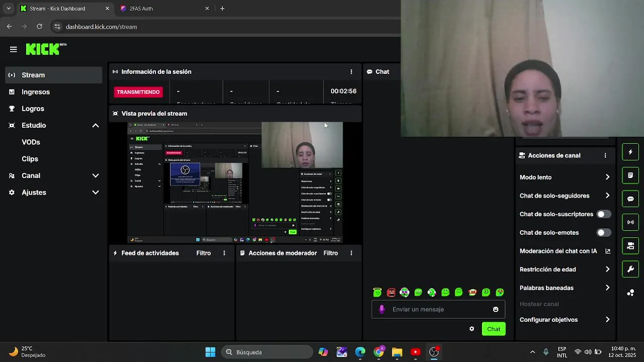Open OBS Studio from the taskbar
The height and width of the screenshot is (362, 644).
[434, 352]
